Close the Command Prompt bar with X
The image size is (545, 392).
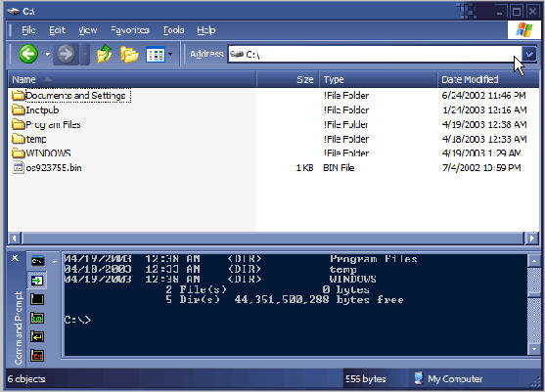tap(15, 258)
